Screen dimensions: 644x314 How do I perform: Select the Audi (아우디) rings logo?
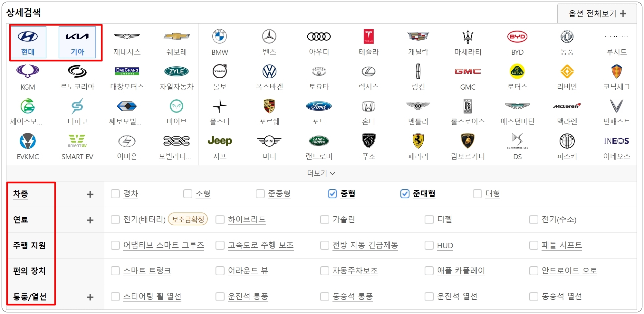[x=319, y=36]
